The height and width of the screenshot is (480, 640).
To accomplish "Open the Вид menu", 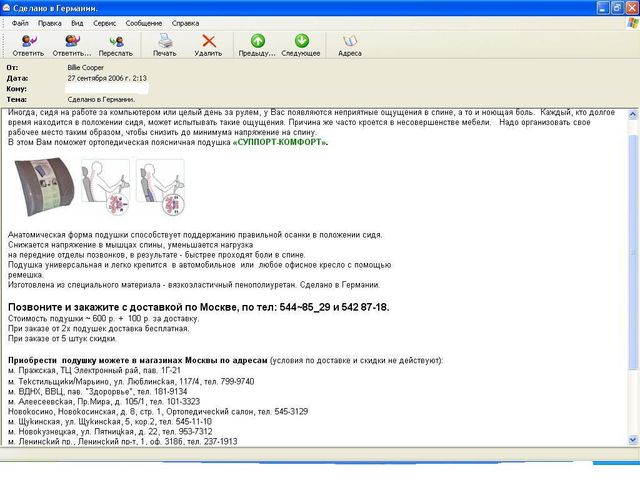I will pos(77,22).
